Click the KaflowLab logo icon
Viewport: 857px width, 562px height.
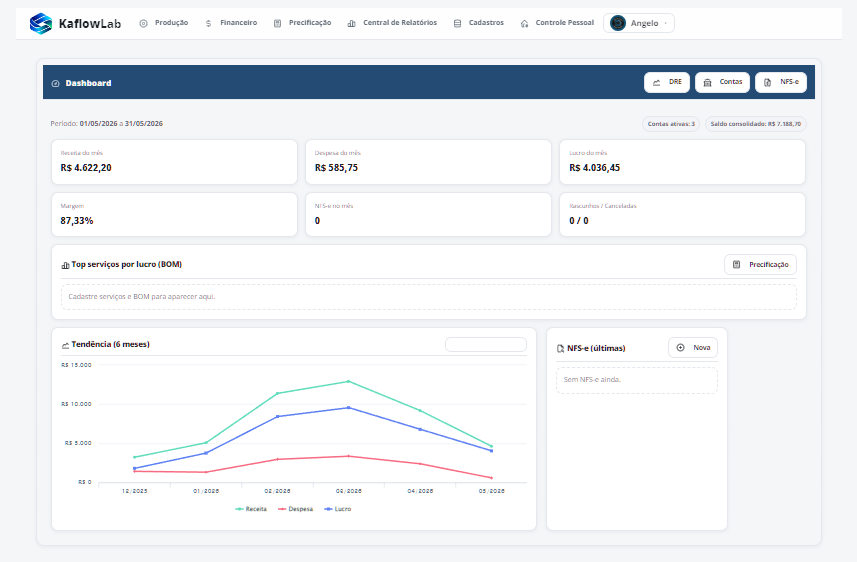click(x=40, y=23)
